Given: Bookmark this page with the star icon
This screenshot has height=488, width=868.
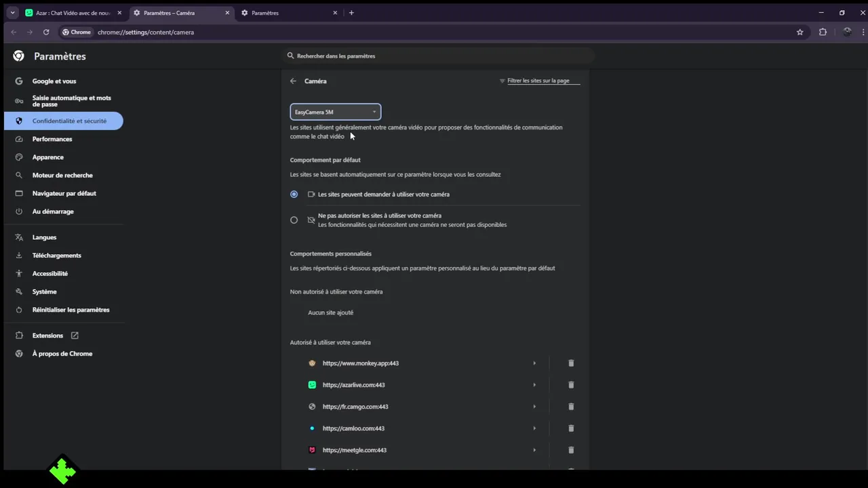Looking at the screenshot, I should [800, 32].
